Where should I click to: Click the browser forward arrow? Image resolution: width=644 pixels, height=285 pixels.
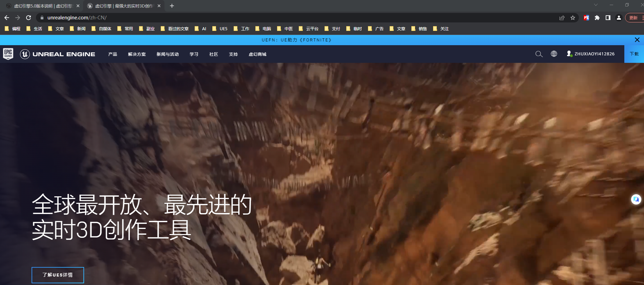tap(18, 18)
